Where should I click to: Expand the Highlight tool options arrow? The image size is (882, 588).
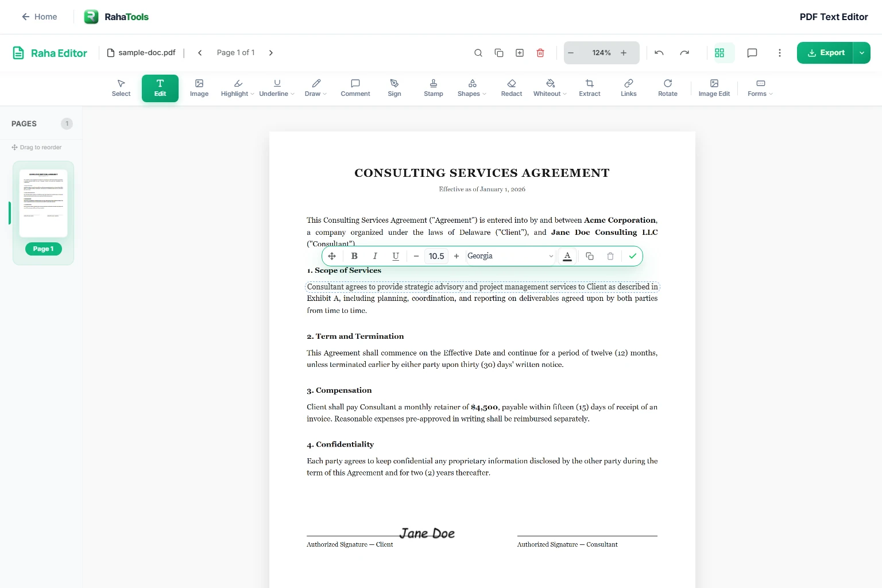(253, 94)
